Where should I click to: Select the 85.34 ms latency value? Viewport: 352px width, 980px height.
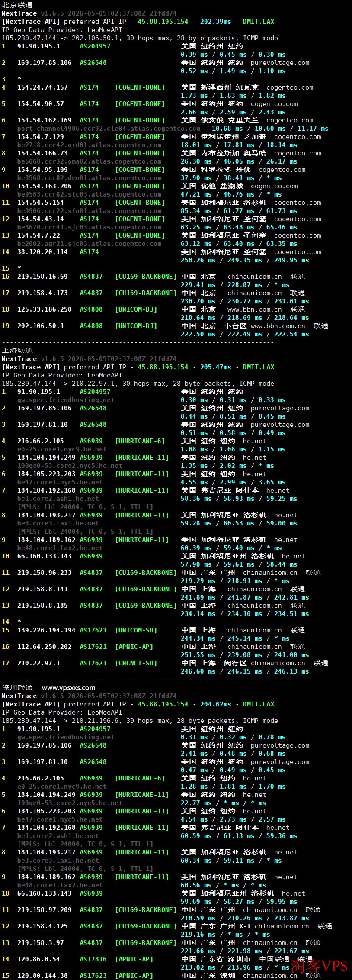[x=196, y=211]
